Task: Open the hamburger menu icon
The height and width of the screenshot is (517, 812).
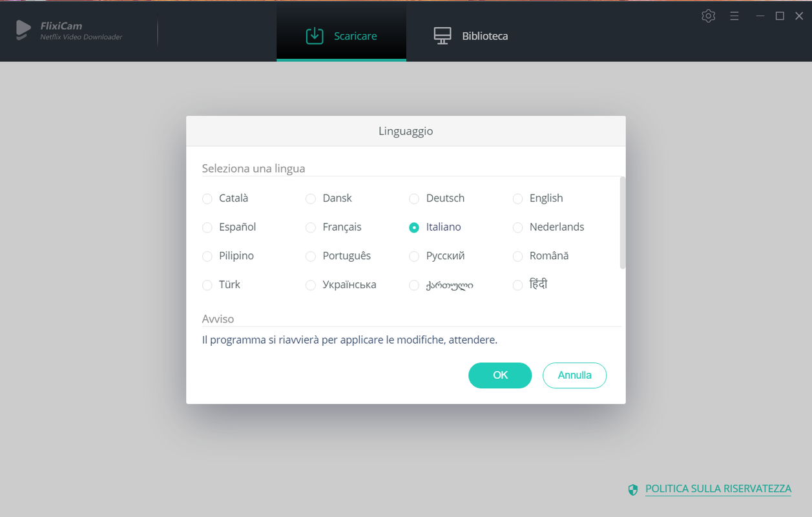Action: click(x=734, y=16)
